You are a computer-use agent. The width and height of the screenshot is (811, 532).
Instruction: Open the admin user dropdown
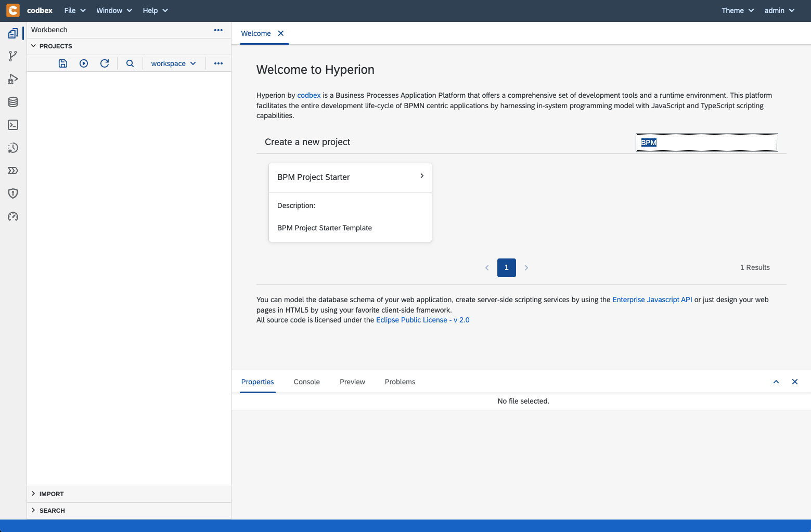click(x=779, y=10)
